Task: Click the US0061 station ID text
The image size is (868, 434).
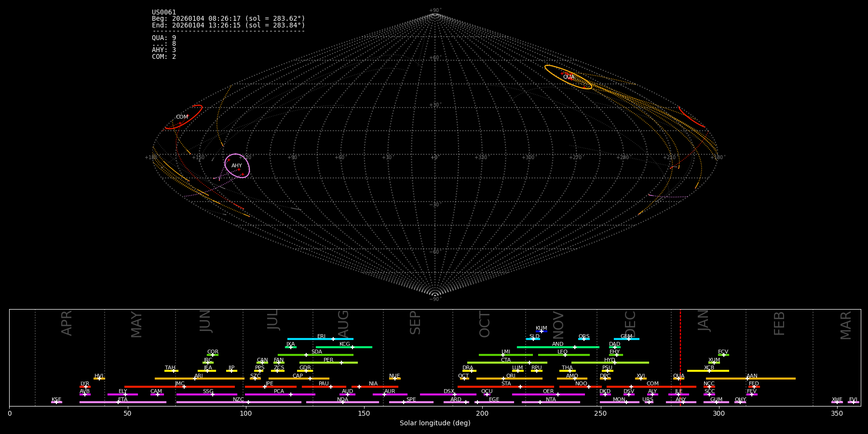Action: point(164,13)
